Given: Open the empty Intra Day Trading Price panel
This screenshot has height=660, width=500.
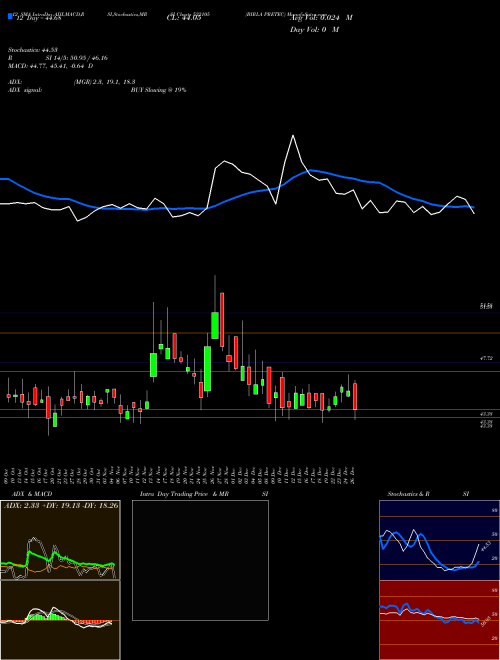Looking at the screenshot, I should 200,560.
